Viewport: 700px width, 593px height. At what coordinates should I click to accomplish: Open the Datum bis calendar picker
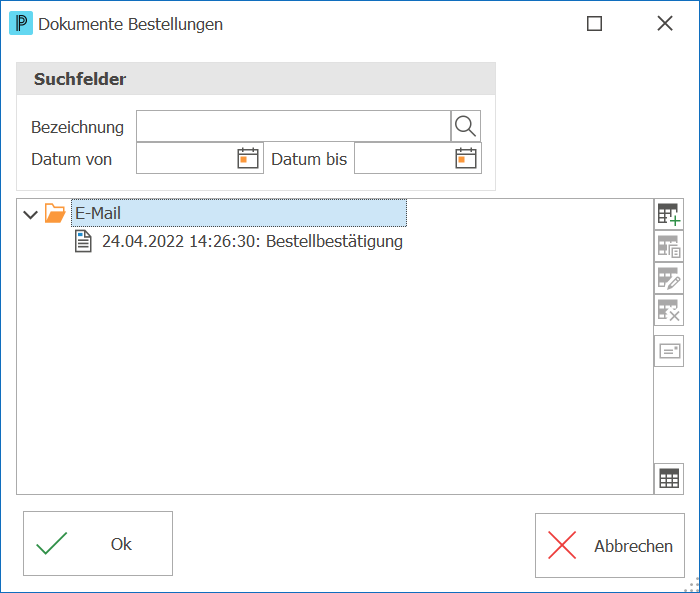coord(466,158)
